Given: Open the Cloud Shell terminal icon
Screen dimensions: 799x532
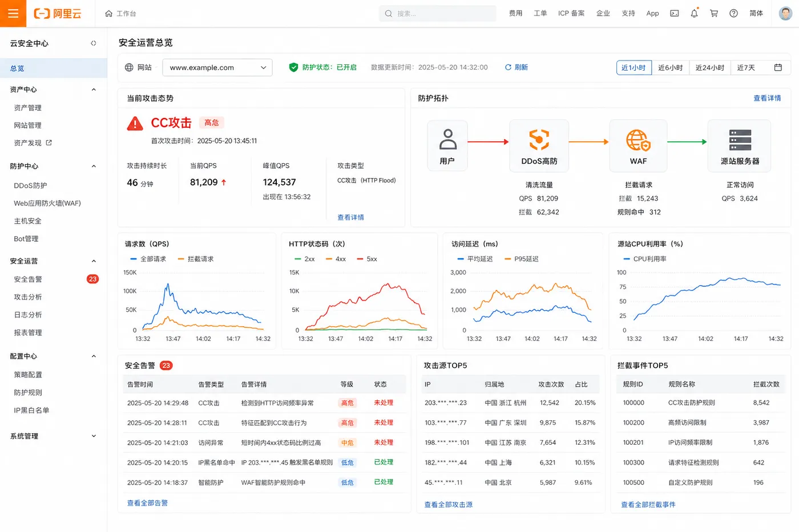Looking at the screenshot, I should pos(675,13).
